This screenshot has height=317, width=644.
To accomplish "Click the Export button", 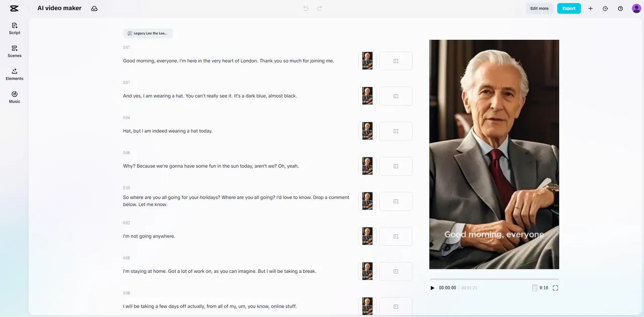I will point(569,9).
